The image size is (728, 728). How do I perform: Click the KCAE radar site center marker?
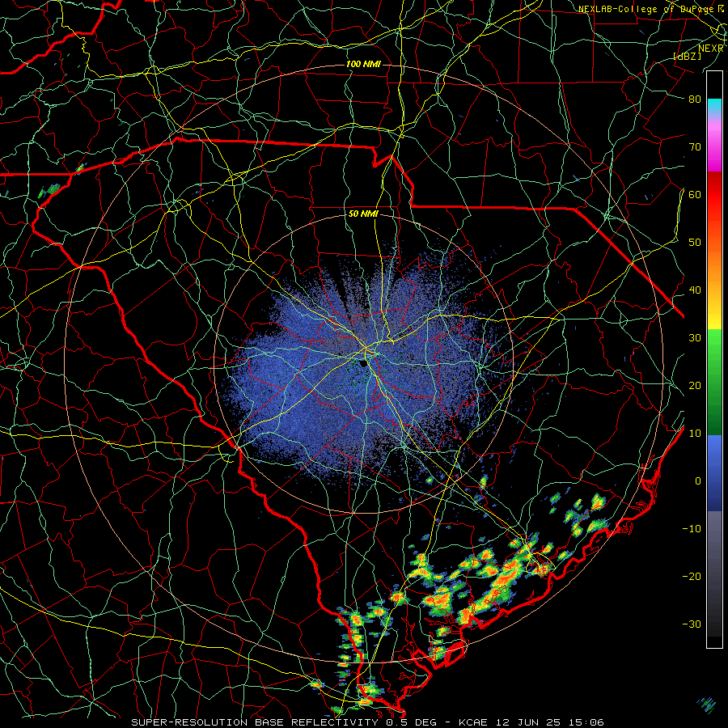click(x=363, y=363)
